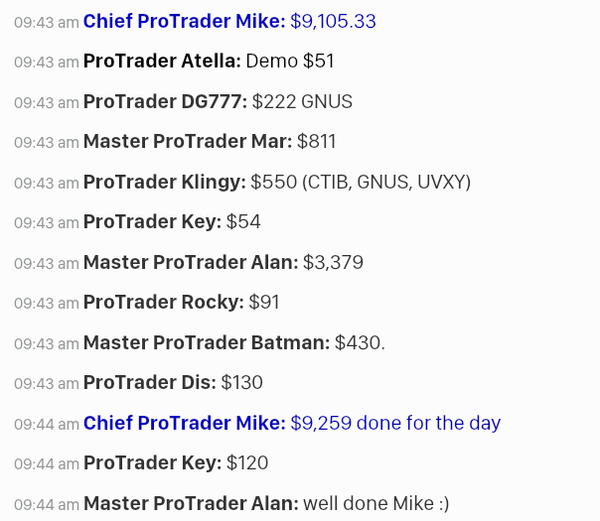Click the Master ProTrader Mar username

(x=187, y=141)
